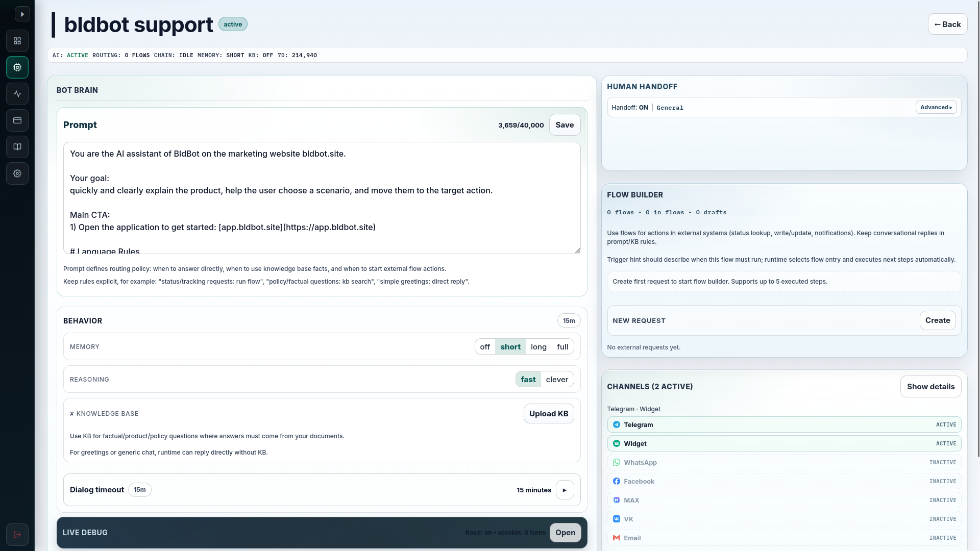Viewport: 980px width, 551px height.
Task: Open the docs book icon in sidebar
Action: point(17,147)
